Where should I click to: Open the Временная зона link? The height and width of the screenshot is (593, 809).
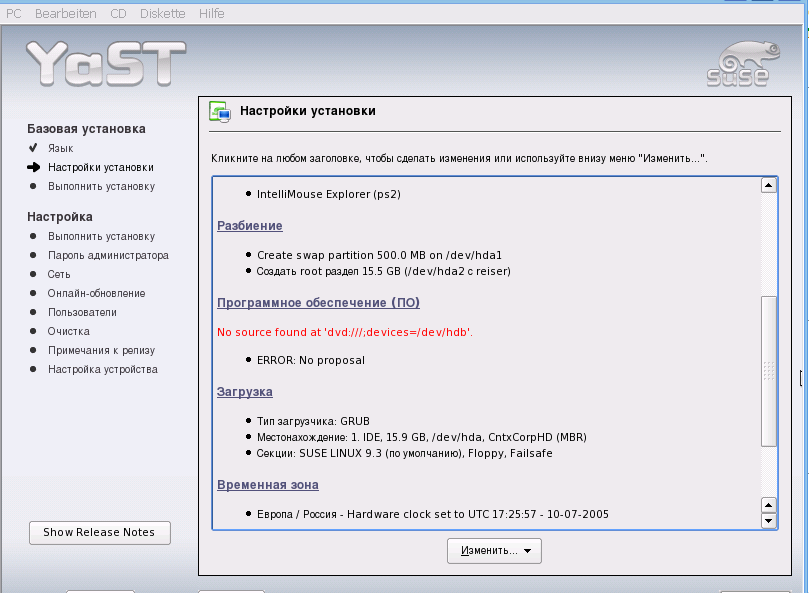click(x=268, y=485)
